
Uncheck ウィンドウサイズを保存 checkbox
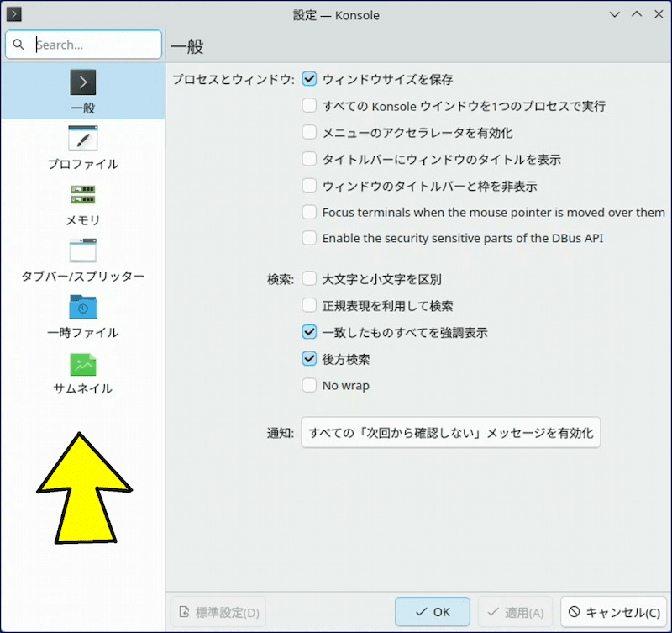pyautogui.click(x=309, y=80)
